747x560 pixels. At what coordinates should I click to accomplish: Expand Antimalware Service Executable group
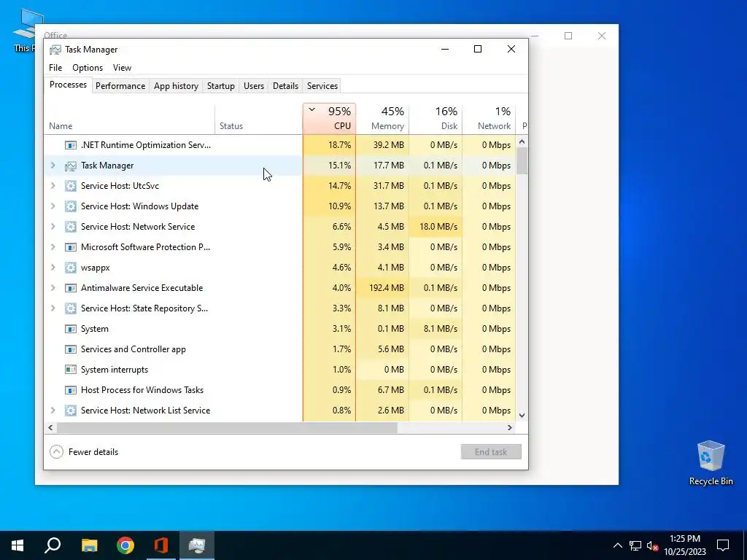tap(53, 288)
